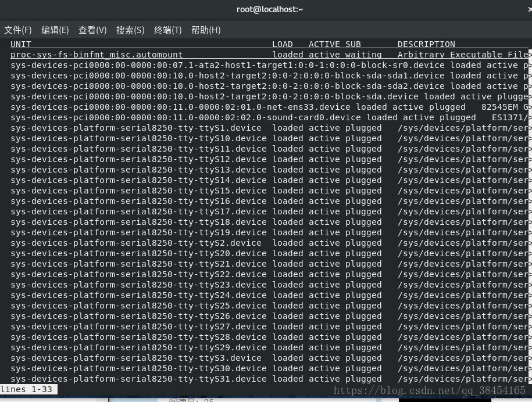Click the tty-ttyS31.device unit
This screenshot has height=402, width=532.
138,379
